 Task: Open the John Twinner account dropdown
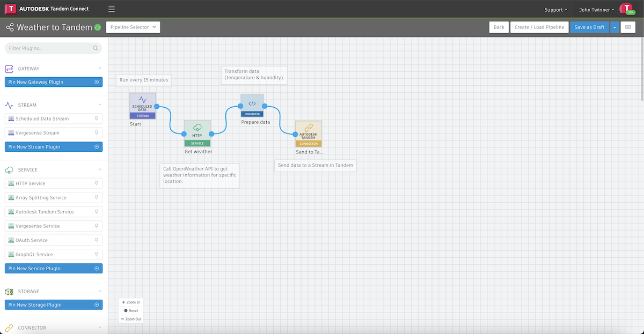597,10
